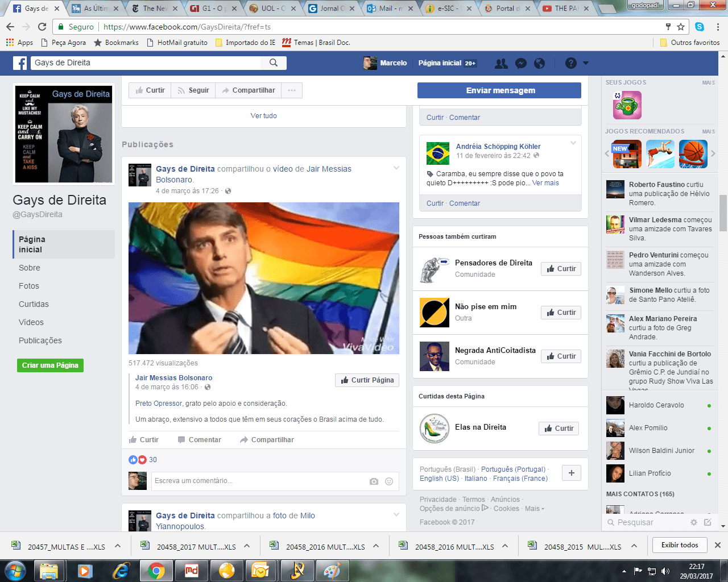
Task: Toggle Curtir for Pensadores de Direita
Action: 561,269
